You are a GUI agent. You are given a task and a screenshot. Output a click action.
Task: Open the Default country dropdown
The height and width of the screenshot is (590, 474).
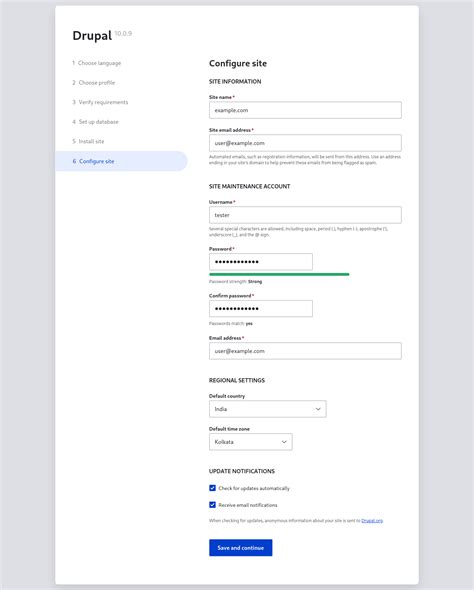pyautogui.click(x=267, y=409)
